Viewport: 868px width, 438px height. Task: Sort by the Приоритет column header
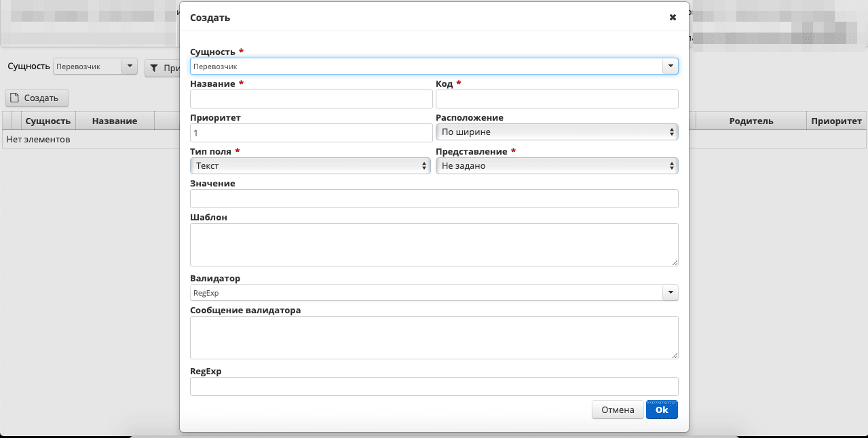click(837, 121)
